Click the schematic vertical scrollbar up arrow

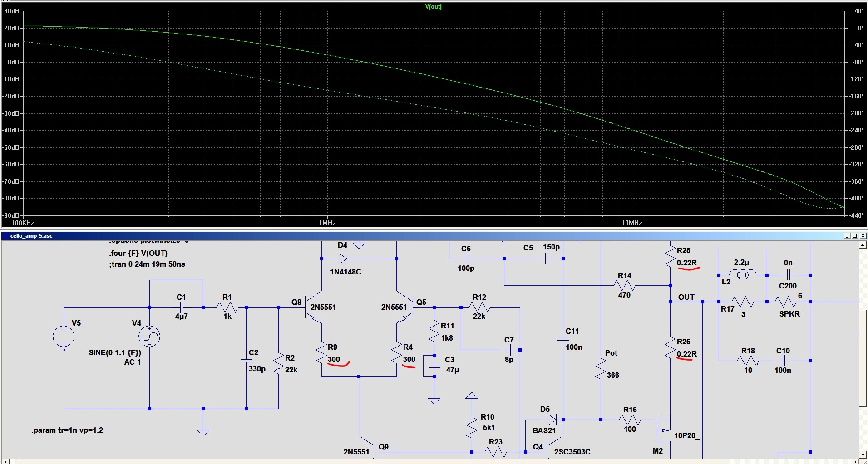tap(863, 245)
